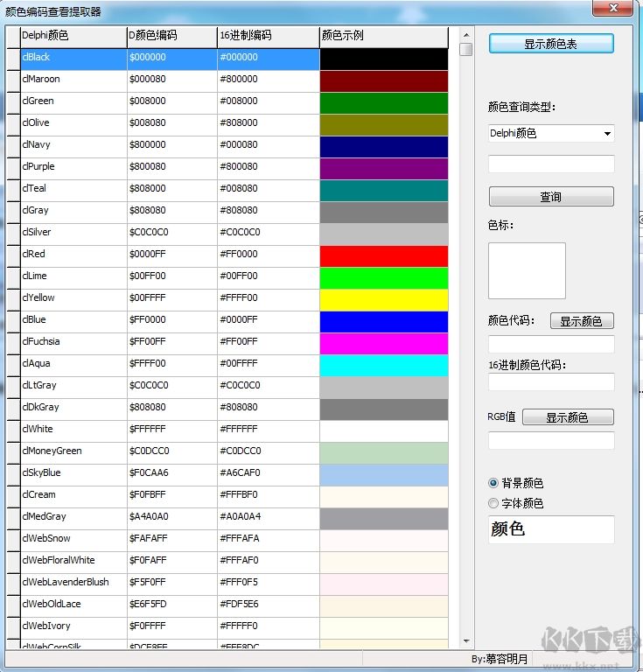Select the clSkyBlue color swatch

(x=383, y=474)
